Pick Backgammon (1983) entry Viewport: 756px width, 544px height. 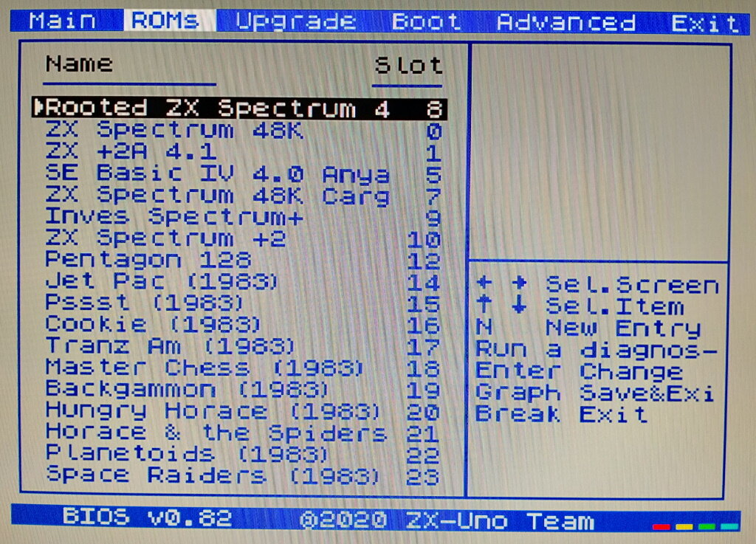point(244,389)
